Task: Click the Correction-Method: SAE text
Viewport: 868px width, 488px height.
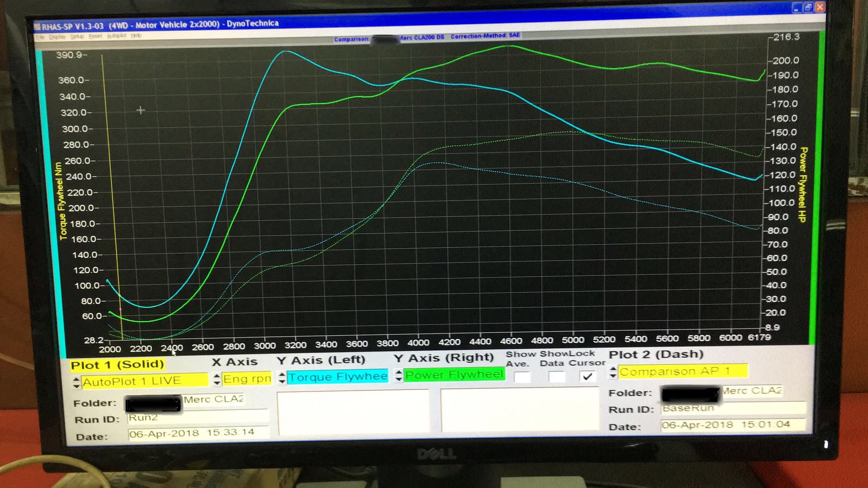Action: (485, 36)
